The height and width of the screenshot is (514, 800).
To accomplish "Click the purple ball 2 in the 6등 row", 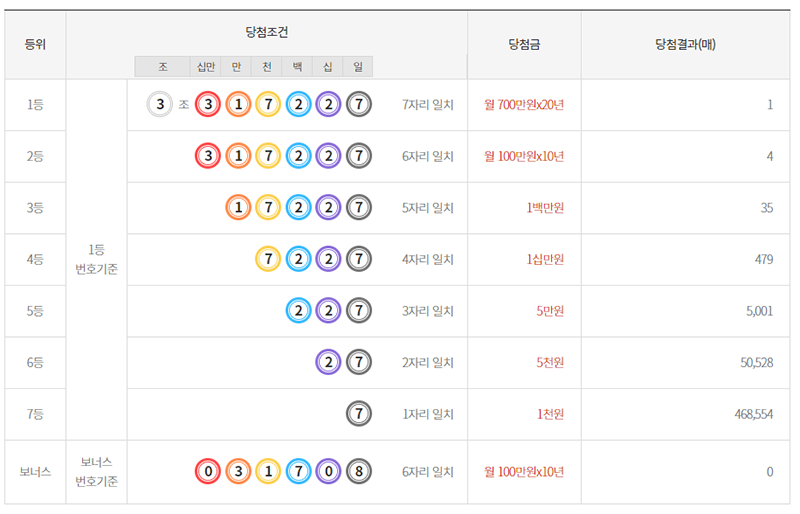I will 329,362.
